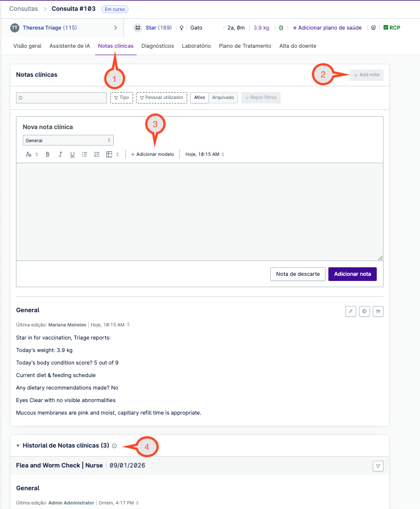The width and height of the screenshot is (420, 509).
Task: Change note time Hoje, 10:15 AM in editor
Action: tap(205, 154)
